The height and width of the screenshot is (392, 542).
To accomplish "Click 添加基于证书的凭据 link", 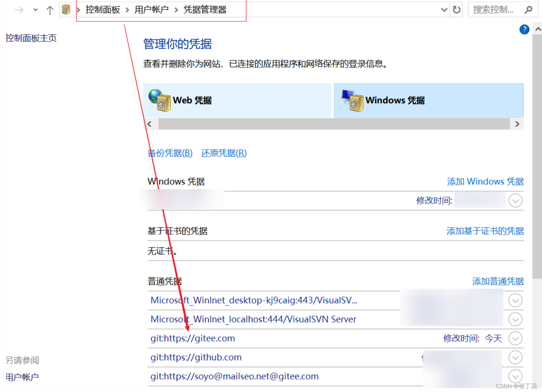I will tap(485, 231).
